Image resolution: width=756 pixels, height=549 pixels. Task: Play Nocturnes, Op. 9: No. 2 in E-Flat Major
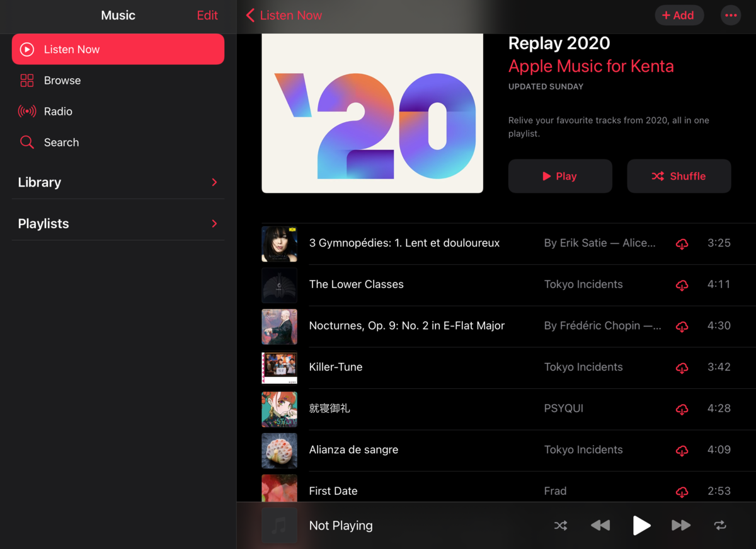tap(407, 326)
